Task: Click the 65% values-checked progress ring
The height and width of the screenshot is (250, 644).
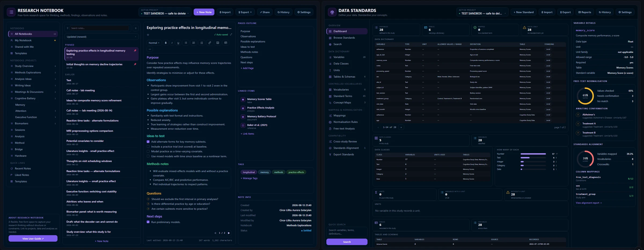Action: (585, 96)
